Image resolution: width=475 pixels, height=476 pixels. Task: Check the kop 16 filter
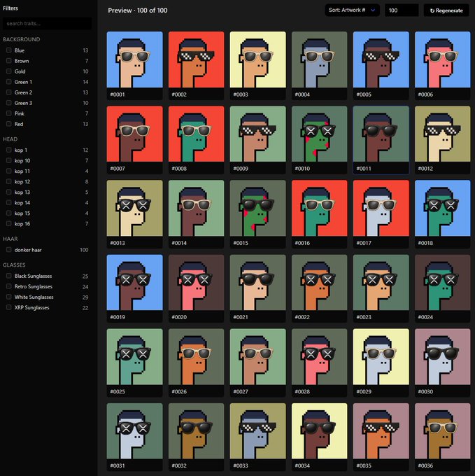point(9,224)
